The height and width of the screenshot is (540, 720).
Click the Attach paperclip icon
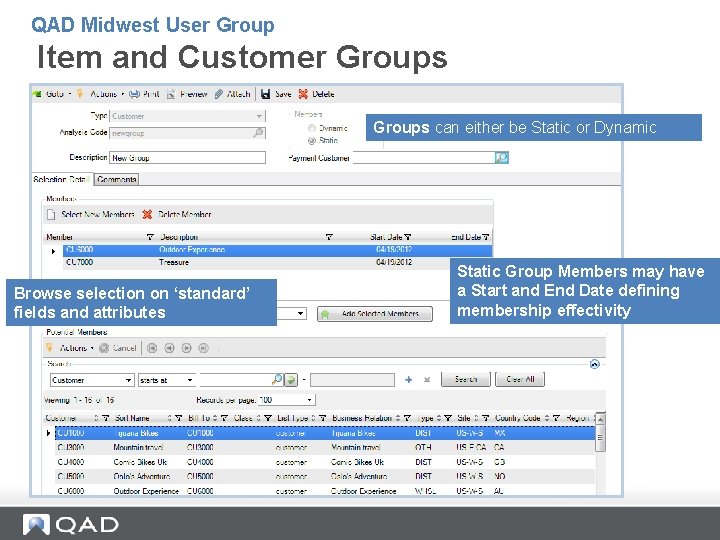point(219,94)
